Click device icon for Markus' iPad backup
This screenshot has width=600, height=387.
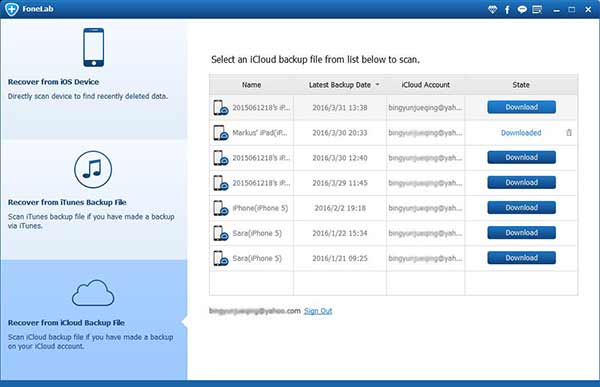tap(221, 133)
